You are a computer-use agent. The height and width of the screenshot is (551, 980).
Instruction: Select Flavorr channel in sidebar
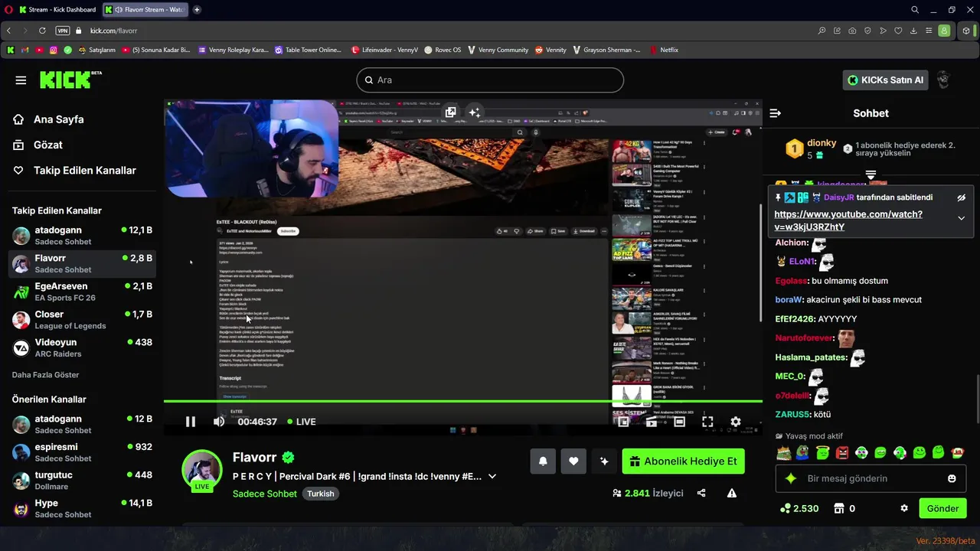[x=83, y=263]
